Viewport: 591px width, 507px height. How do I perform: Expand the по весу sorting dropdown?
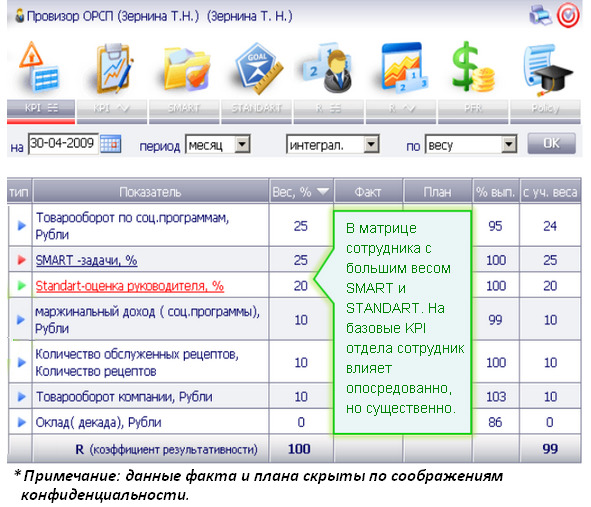point(509,144)
